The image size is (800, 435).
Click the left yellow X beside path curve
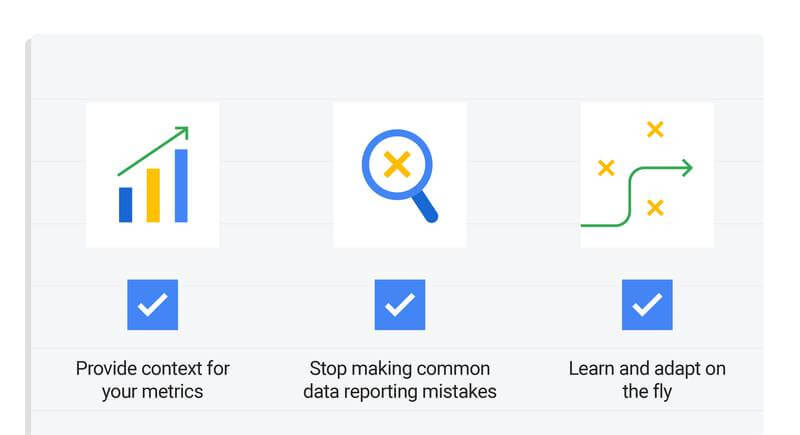click(606, 168)
